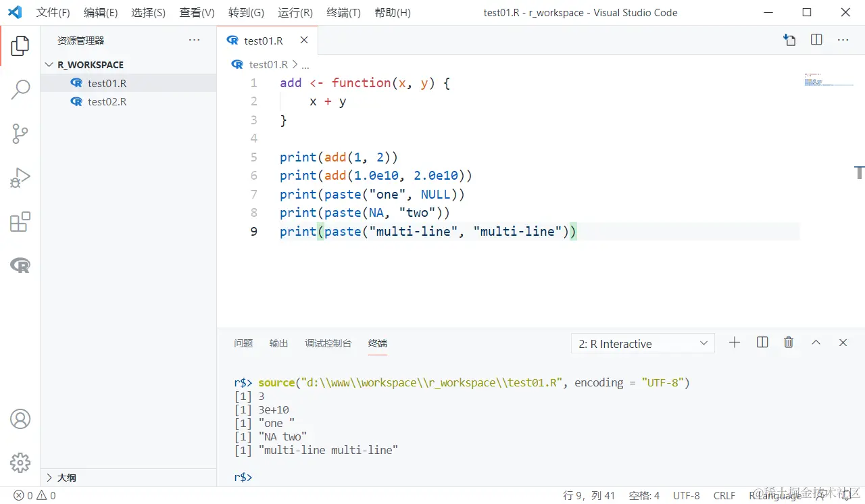This screenshot has width=865, height=504.
Task: Open the 选择(S) menu
Action: (x=149, y=13)
